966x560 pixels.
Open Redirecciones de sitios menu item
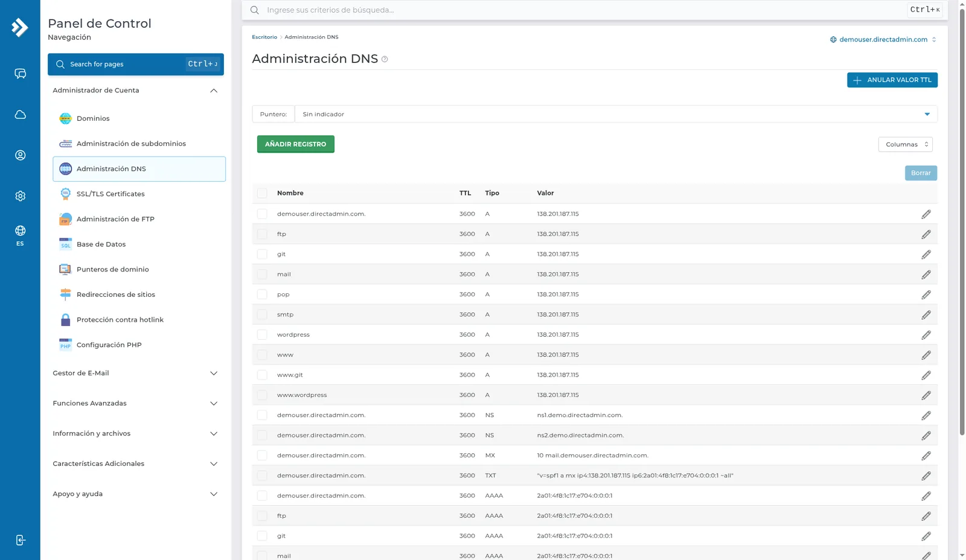point(139,294)
